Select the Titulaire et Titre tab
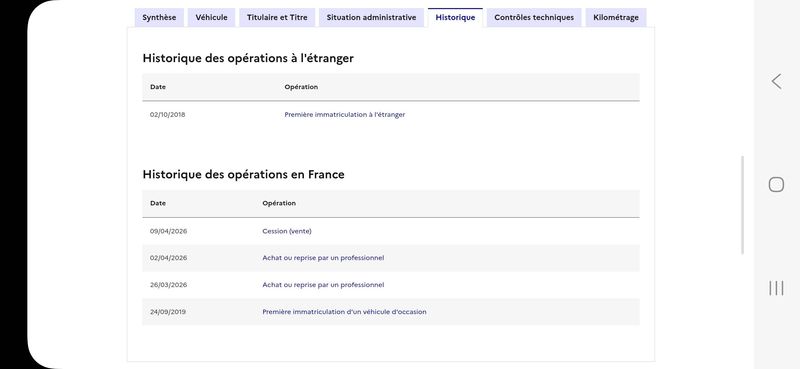Screen dimensions: 800x369 pyautogui.click(x=277, y=17)
